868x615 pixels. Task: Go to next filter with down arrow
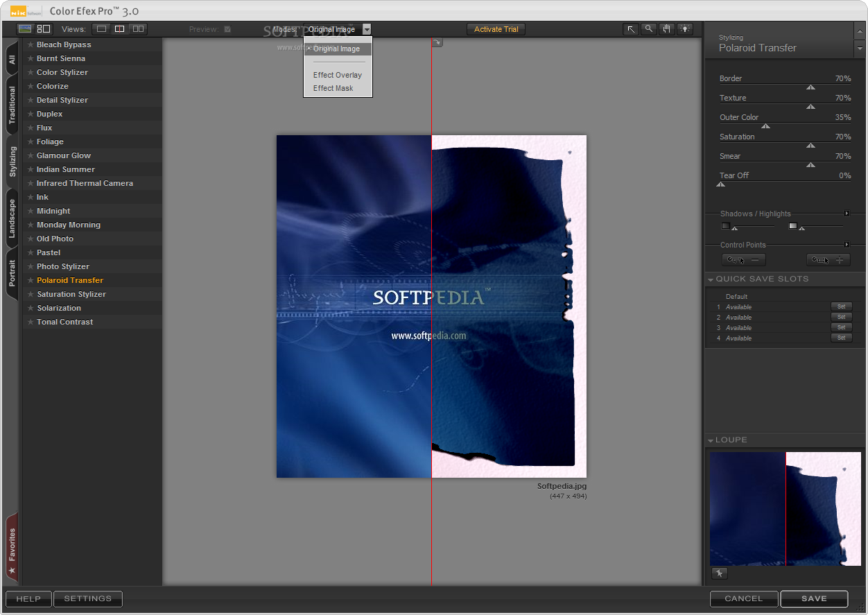pyautogui.click(x=860, y=49)
